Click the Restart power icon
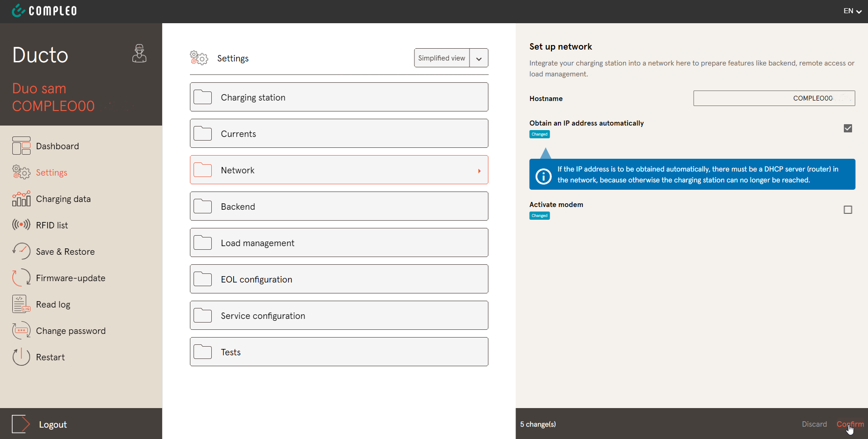The width and height of the screenshot is (868, 439). click(x=21, y=357)
